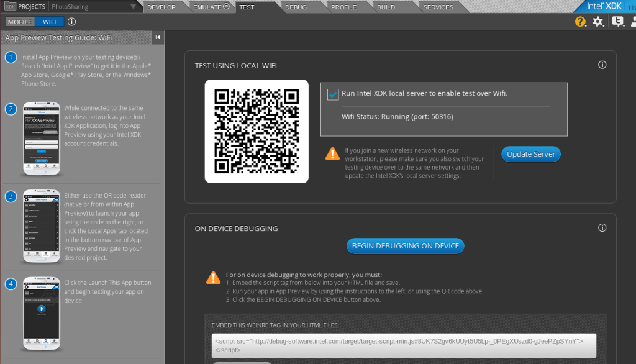This screenshot has width=636, height=364.
Task: Click the info icon next to WIFI
Action: tap(71, 22)
